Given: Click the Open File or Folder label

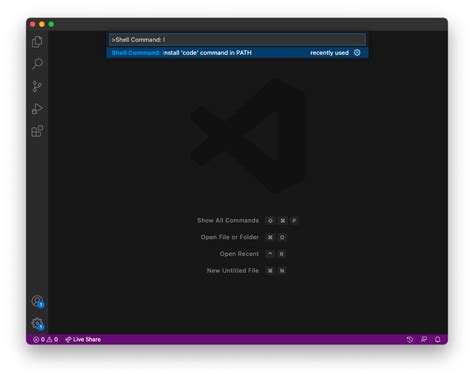Looking at the screenshot, I should [x=229, y=237].
